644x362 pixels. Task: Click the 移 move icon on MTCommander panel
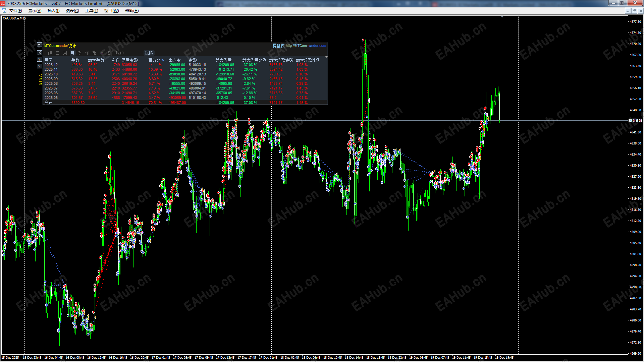(x=39, y=52)
